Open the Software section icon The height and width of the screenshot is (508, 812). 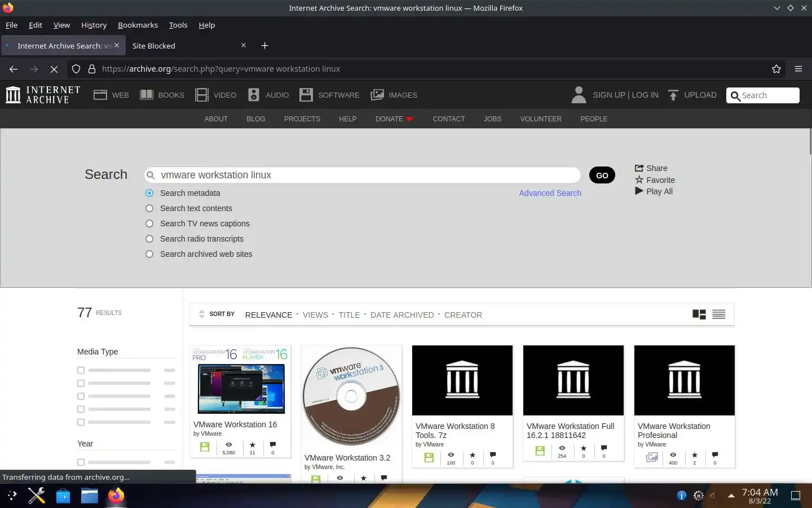pos(306,95)
